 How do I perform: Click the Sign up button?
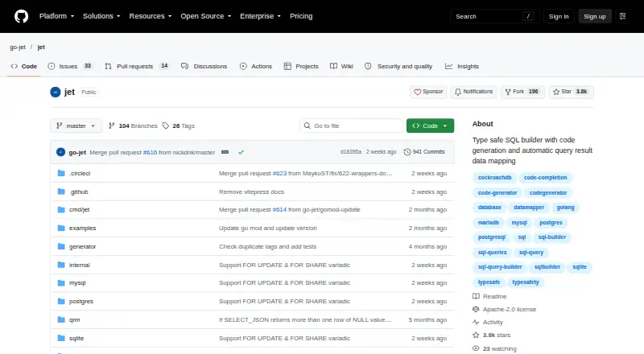595,16
